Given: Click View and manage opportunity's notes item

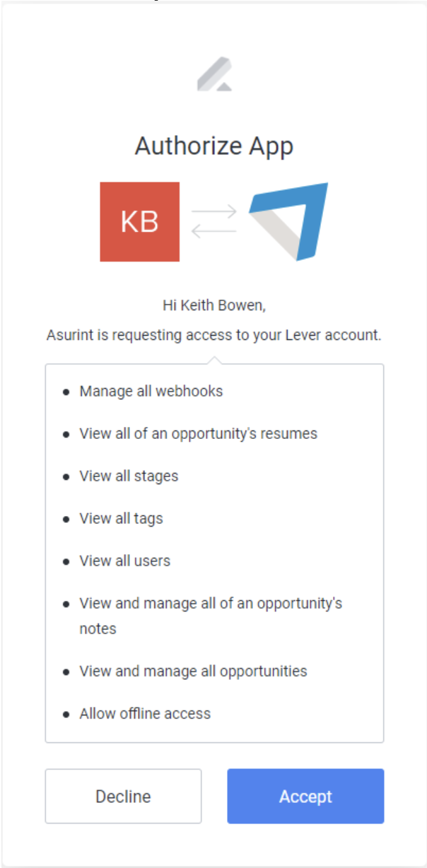Looking at the screenshot, I should (x=211, y=616).
